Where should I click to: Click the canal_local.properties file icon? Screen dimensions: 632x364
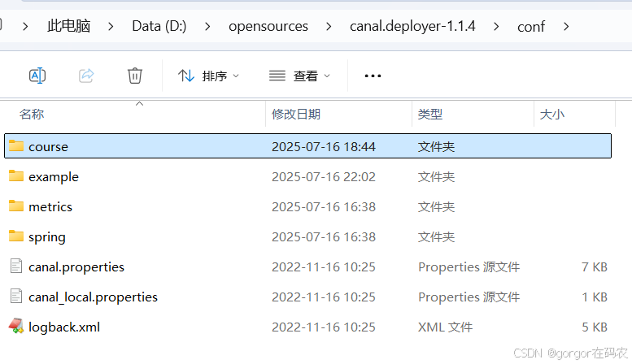[16, 297]
